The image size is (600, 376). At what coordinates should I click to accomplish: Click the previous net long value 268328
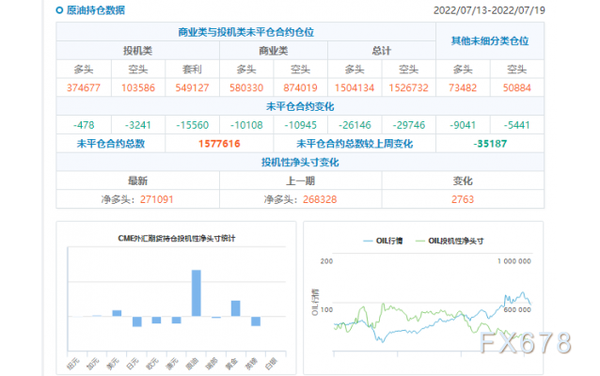pos(320,199)
